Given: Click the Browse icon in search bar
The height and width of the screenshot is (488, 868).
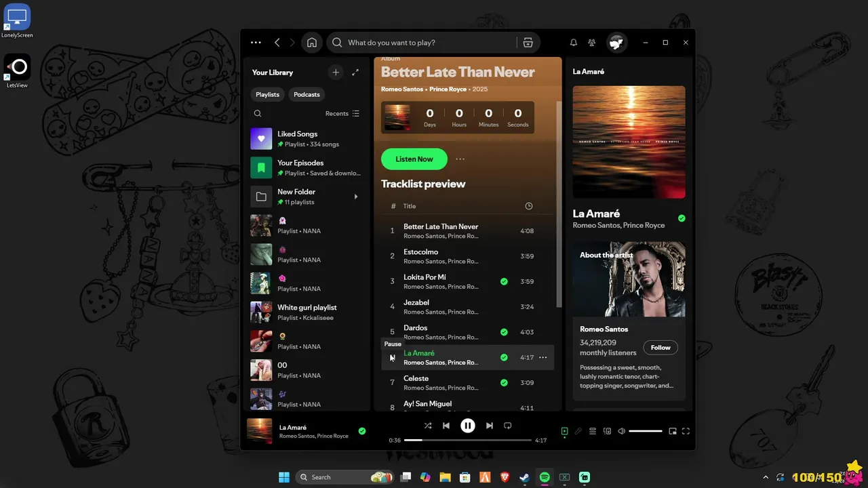Looking at the screenshot, I should pyautogui.click(x=528, y=43).
